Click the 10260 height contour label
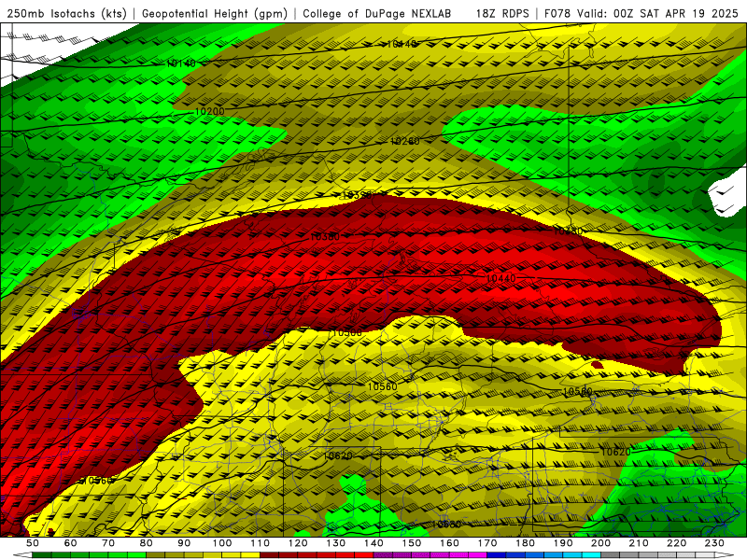The width and height of the screenshot is (747, 560). point(405,142)
